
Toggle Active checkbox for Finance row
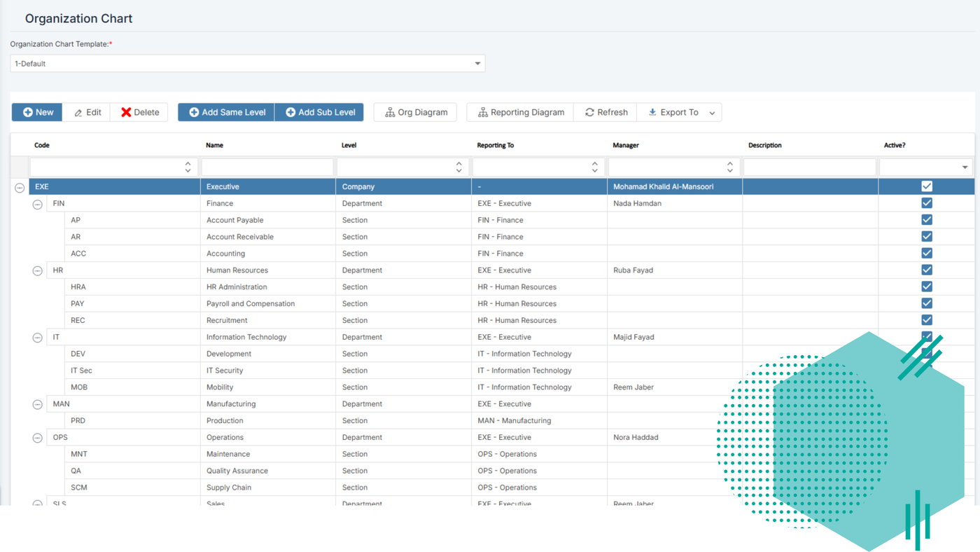pos(927,203)
